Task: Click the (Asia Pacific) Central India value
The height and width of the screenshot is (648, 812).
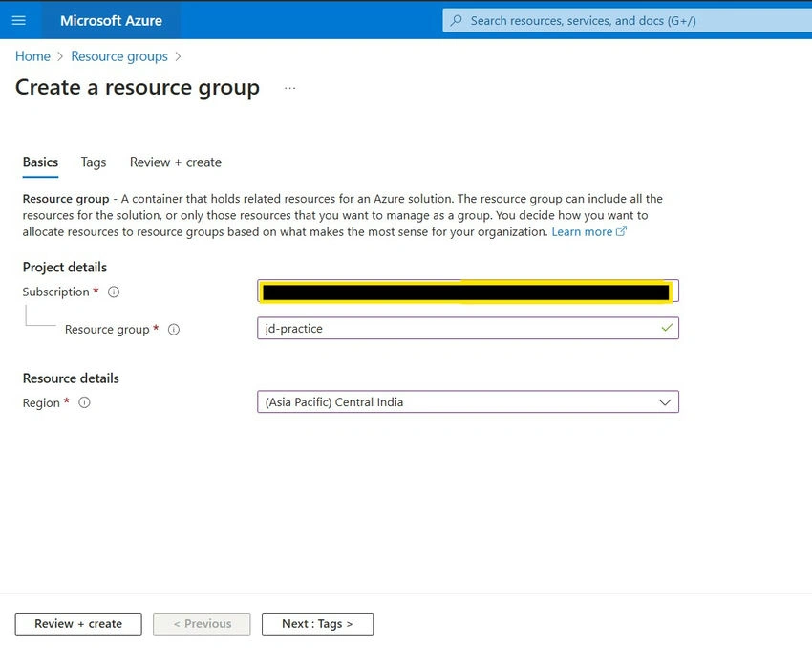Action: click(x=334, y=402)
